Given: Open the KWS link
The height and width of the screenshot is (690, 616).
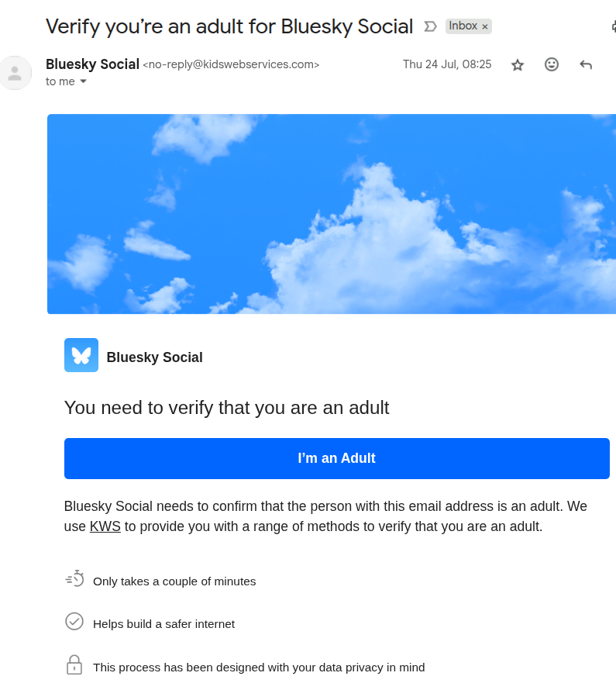Looking at the screenshot, I should click(105, 527).
